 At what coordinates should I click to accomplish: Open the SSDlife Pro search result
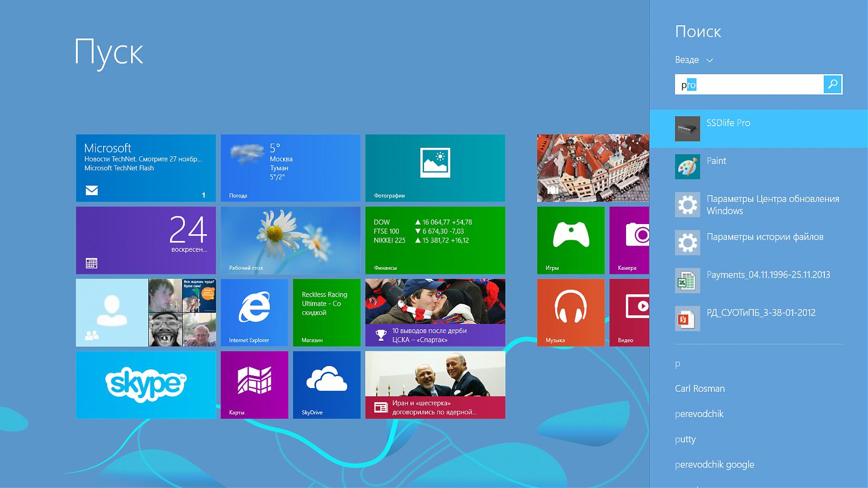tap(759, 129)
